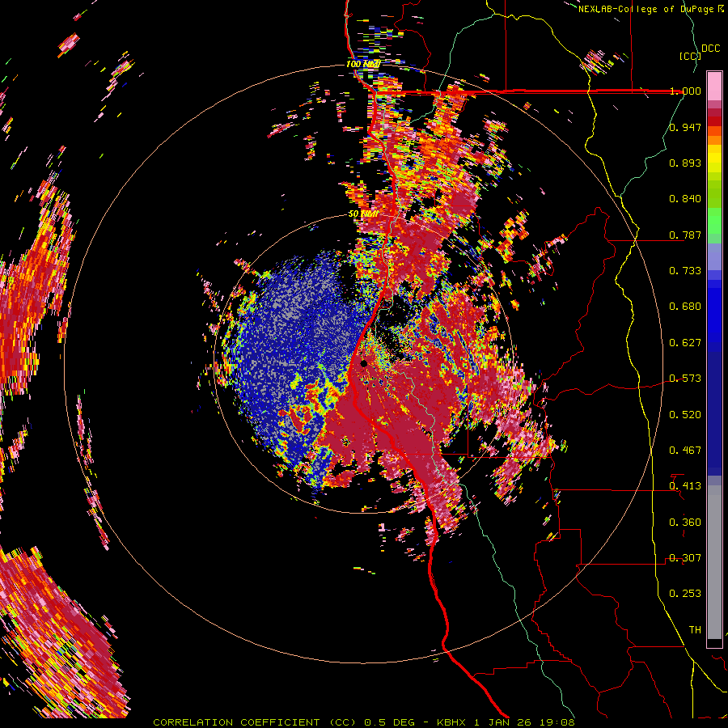Select the 0.627 scale value
The width and height of the screenshot is (728, 728).
[685, 343]
